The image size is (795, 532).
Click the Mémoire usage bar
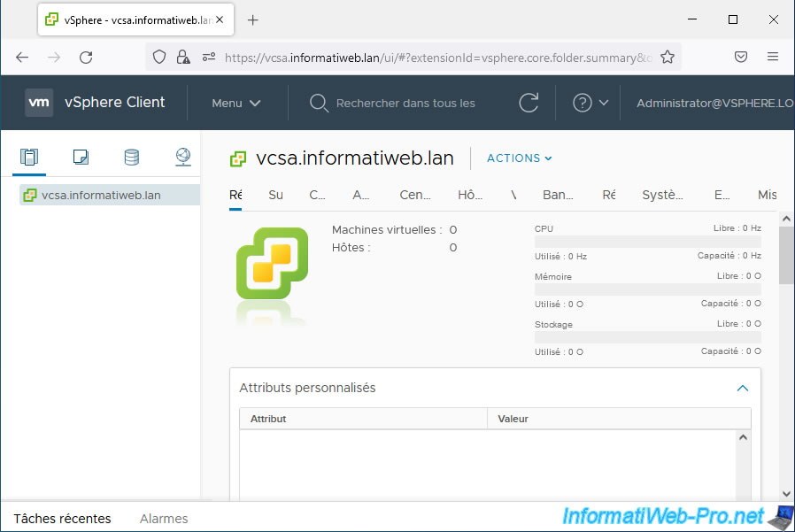(647, 289)
